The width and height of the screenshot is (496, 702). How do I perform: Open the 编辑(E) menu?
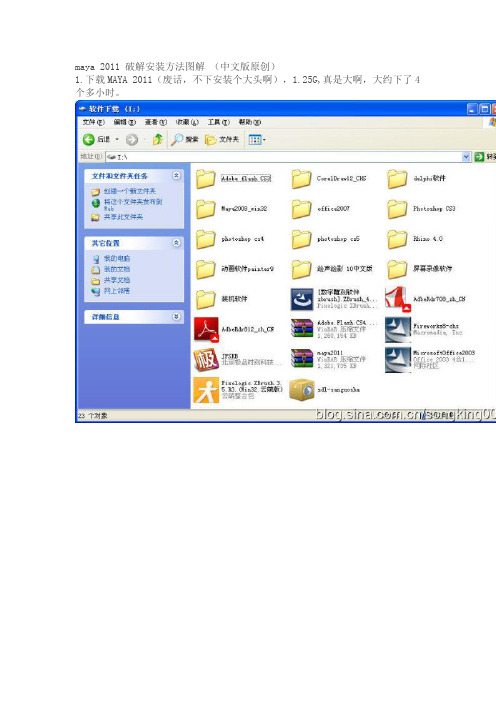(x=124, y=122)
